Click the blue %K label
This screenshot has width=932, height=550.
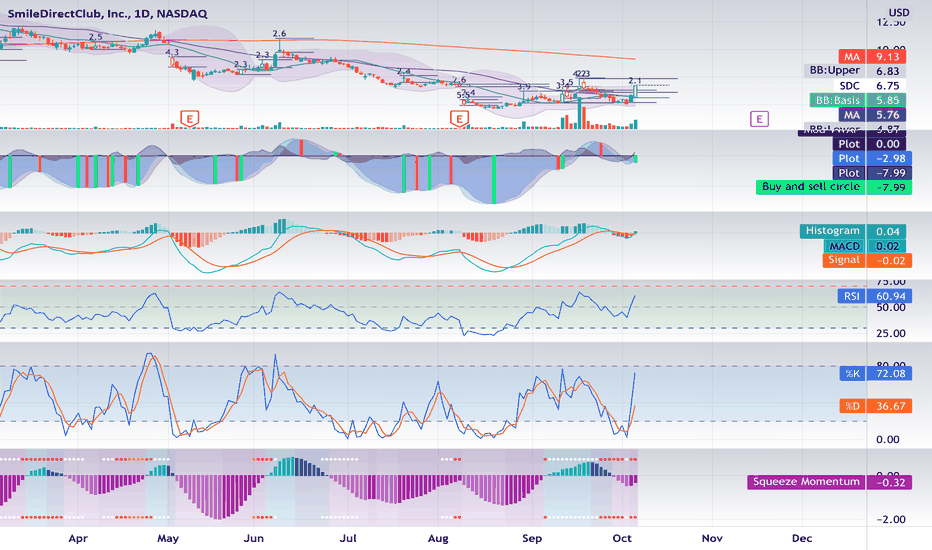876,373
